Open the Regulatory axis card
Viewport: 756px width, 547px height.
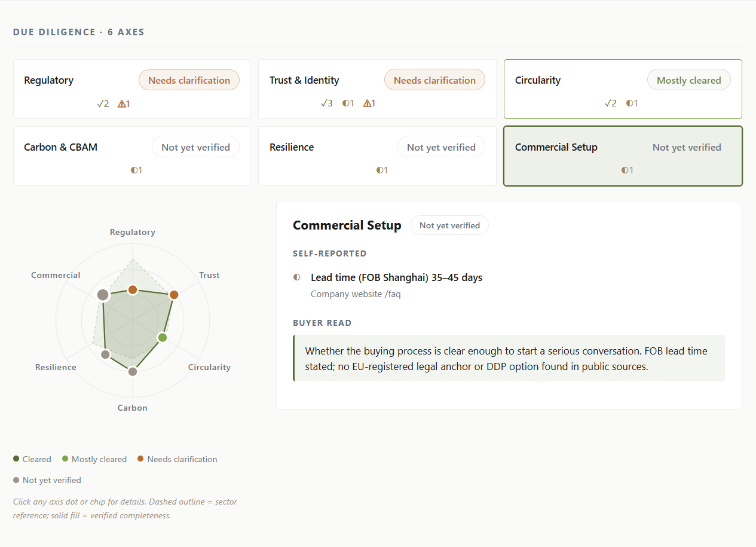point(132,89)
